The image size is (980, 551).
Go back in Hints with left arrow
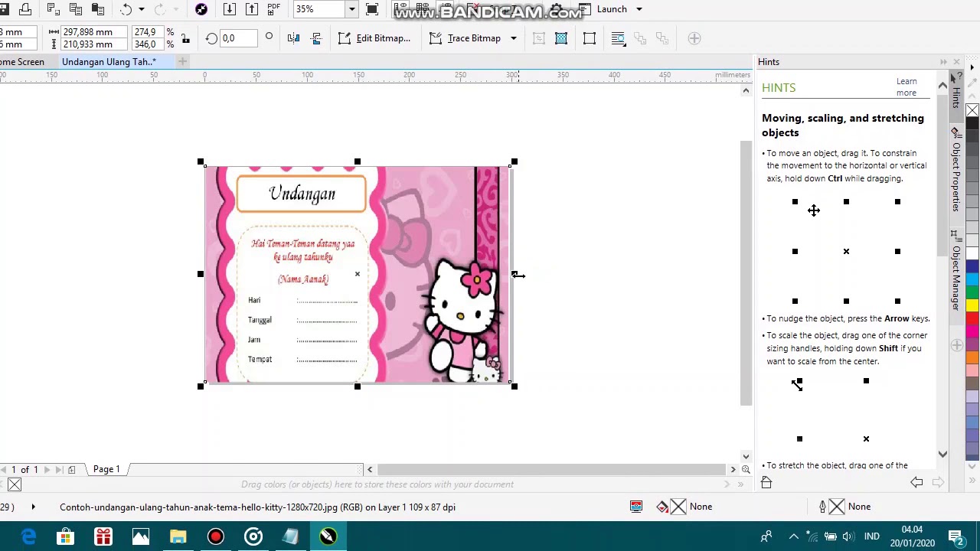coord(916,482)
